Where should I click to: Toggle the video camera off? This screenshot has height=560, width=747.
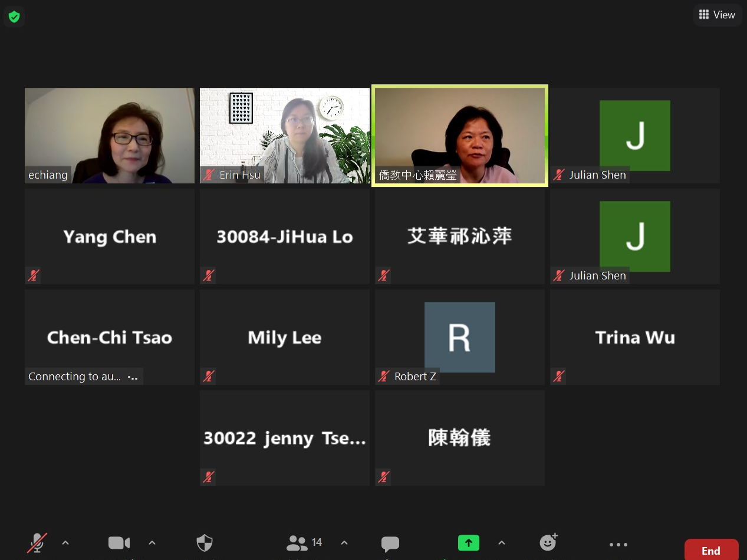(119, 543)
